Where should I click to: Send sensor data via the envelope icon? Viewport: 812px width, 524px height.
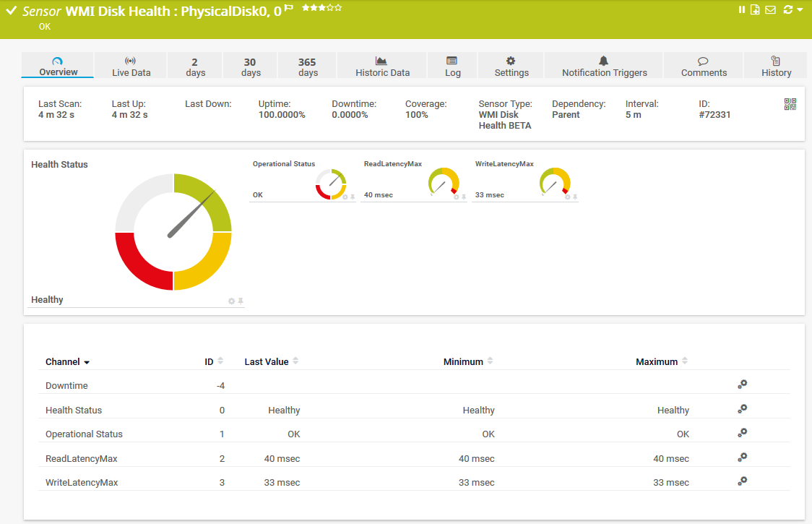pyautogui.click(x=770, y=9)
